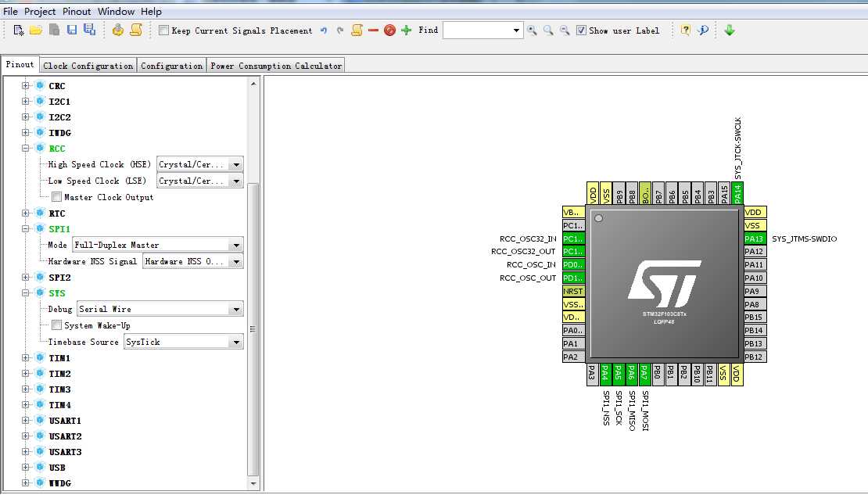Click the blue info icon
The width and height of the screenshot is (868, 495).
[703, 30]
